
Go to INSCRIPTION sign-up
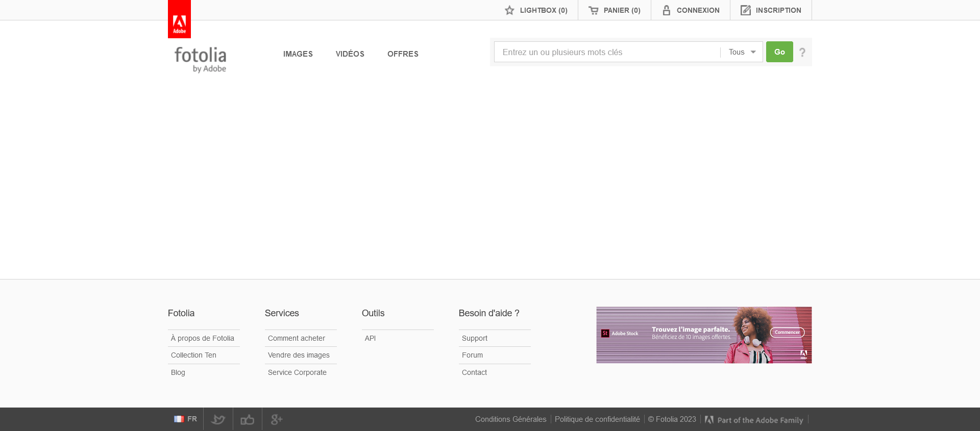[x=771, y=10]
